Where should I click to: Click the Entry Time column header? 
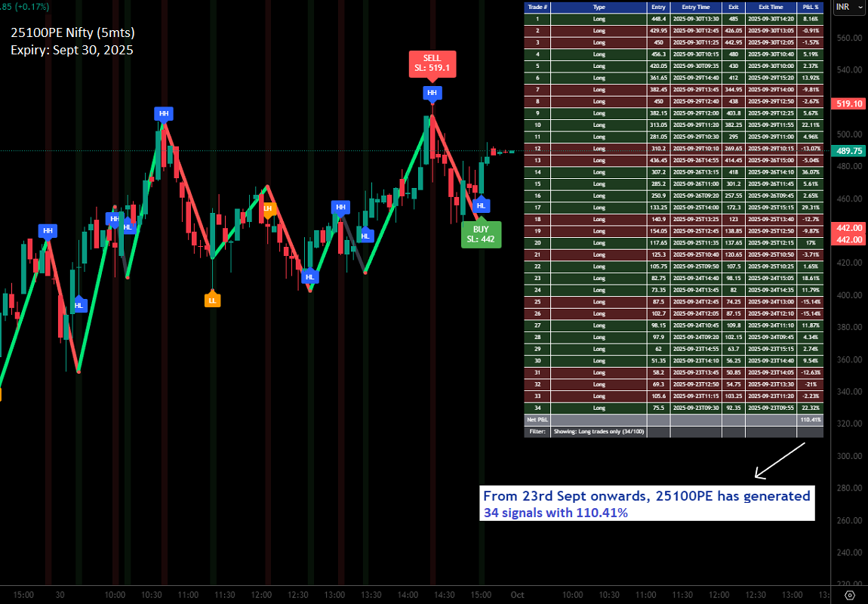click(695, 7)
